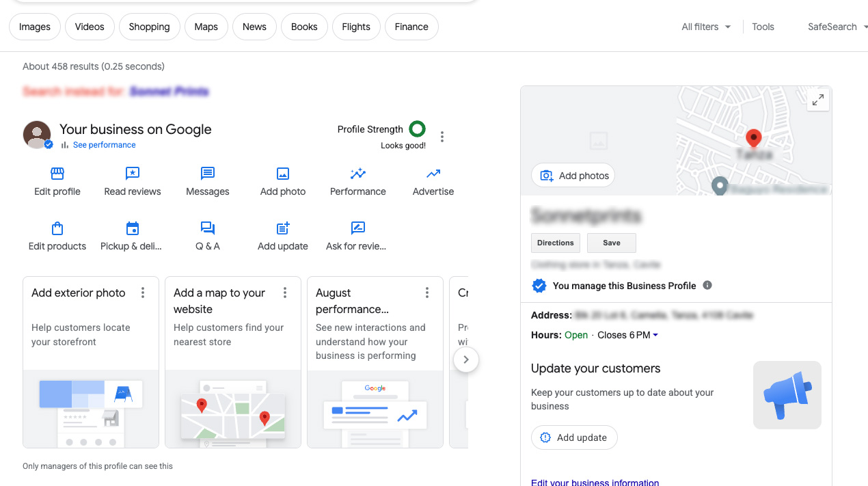The height and width of the screenshot is (486, 868).
Task: Open August performance card options
Action: tap(427, 293)
